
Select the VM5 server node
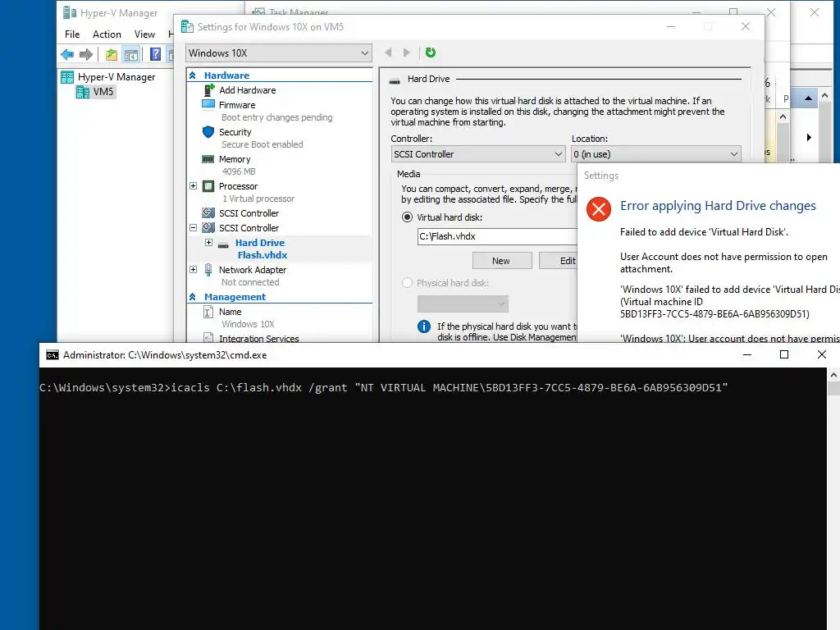click(x=96, y=92)
